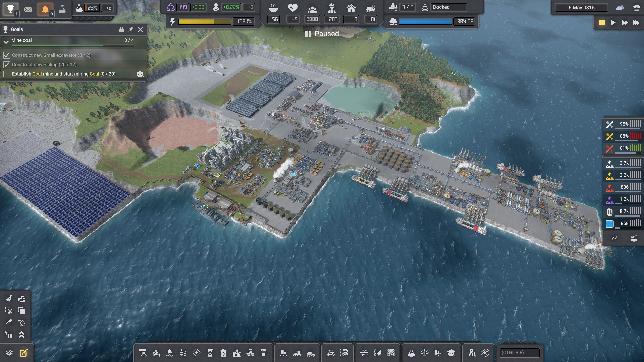Click the 95% maintenance row
This screenshot has width=644, height=362.
click(x=623, y=124)
